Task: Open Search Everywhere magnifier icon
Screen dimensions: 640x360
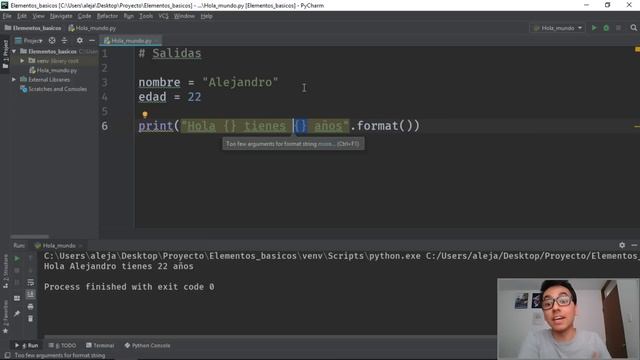Action: point(633,28)
